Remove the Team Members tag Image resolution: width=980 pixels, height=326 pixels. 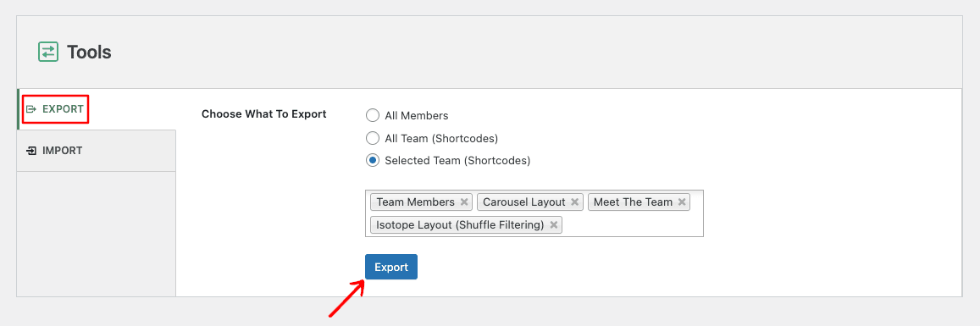coord(464,202)
